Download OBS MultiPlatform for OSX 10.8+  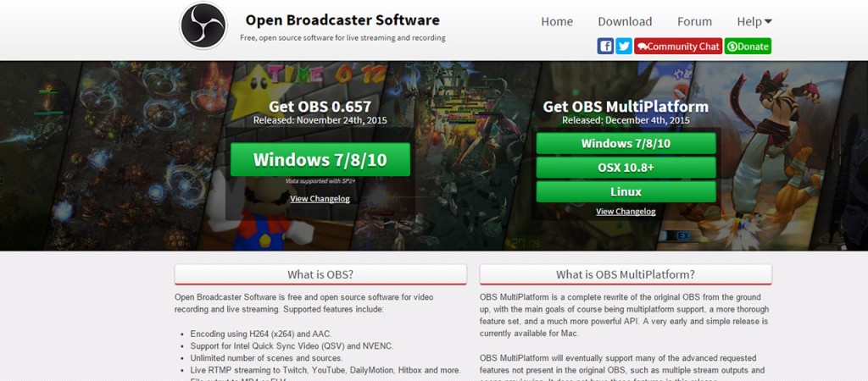click(x=626, y=168)
